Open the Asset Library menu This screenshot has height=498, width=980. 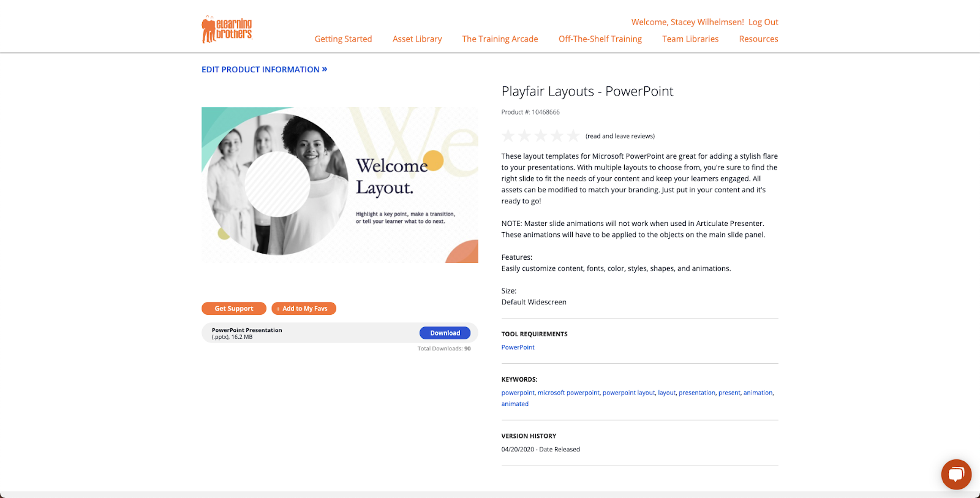pos(417,39)
